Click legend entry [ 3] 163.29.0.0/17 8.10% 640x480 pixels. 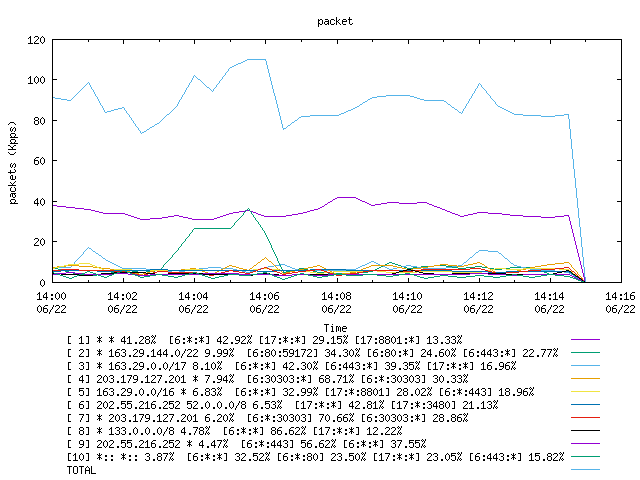[x=291, y=366]
